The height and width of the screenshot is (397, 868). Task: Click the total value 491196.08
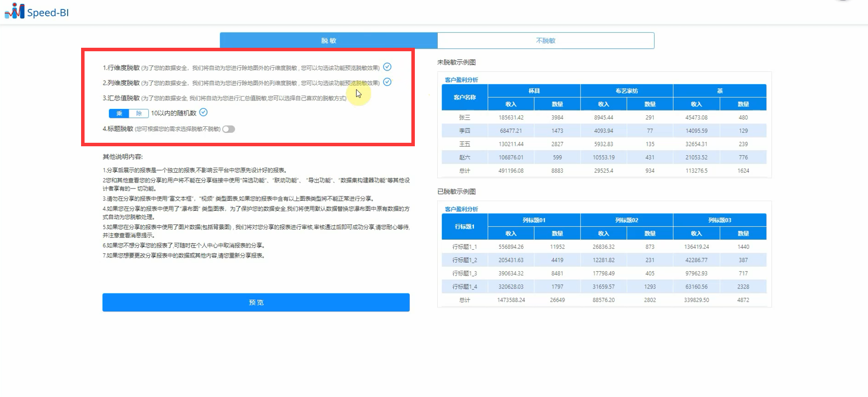pyautogui.click(x=511, y=171)
